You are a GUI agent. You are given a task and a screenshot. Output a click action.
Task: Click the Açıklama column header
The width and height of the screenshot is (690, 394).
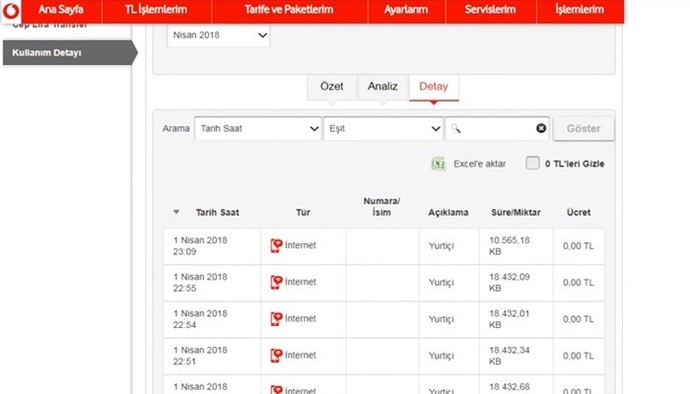pyautogui.click(x=448, y=212)
